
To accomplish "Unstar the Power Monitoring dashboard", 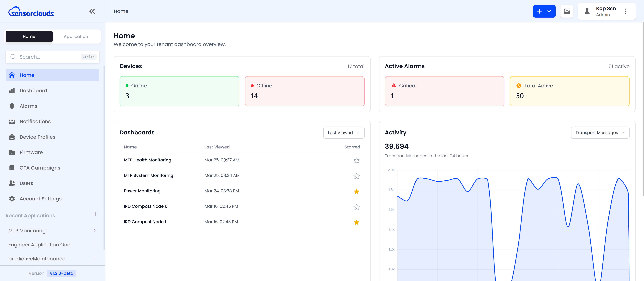I will point(356,192).
